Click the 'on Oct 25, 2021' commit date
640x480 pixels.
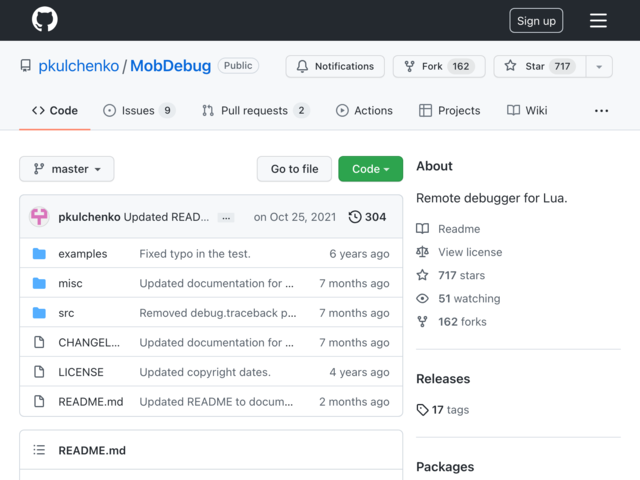tap(295, 217)
